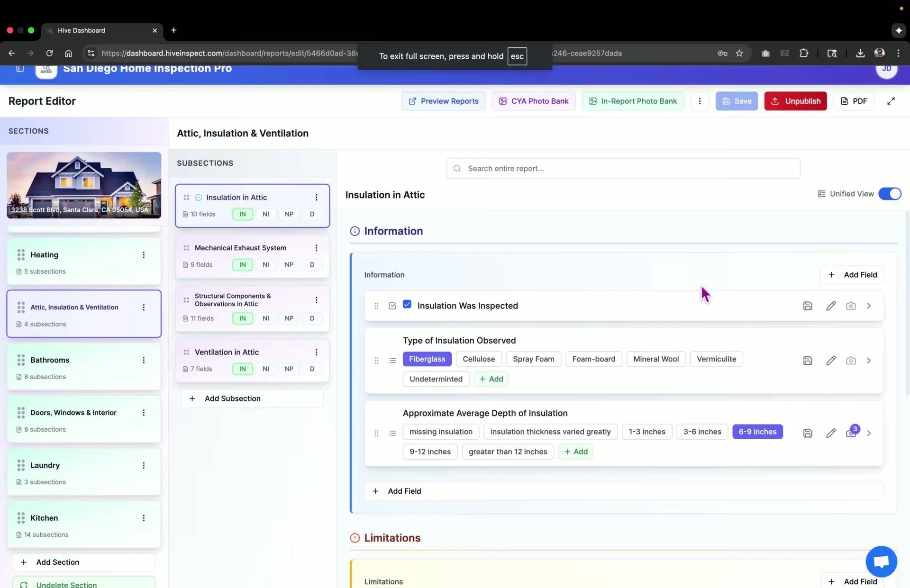Click save icon for Type of Insulation Observed

(x=808, y=361)
